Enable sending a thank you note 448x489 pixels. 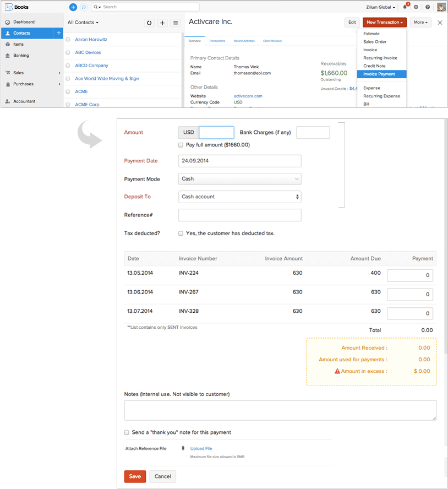tap(127, 432)
